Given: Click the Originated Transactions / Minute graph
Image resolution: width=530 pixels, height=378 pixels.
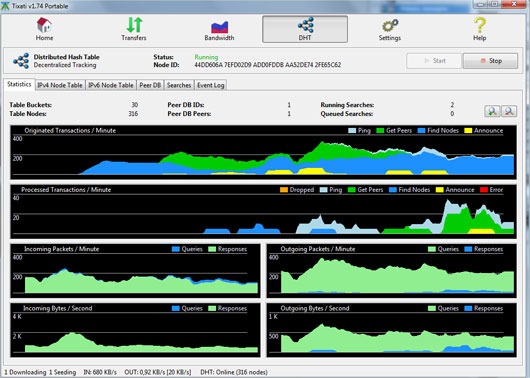Looking at the screenshot, I should tap(263, 152).
